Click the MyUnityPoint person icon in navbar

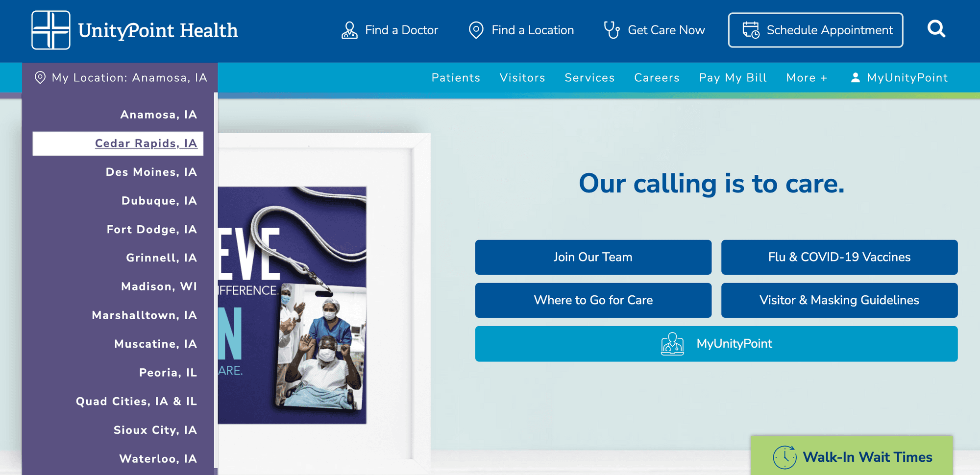pos(855,78)
